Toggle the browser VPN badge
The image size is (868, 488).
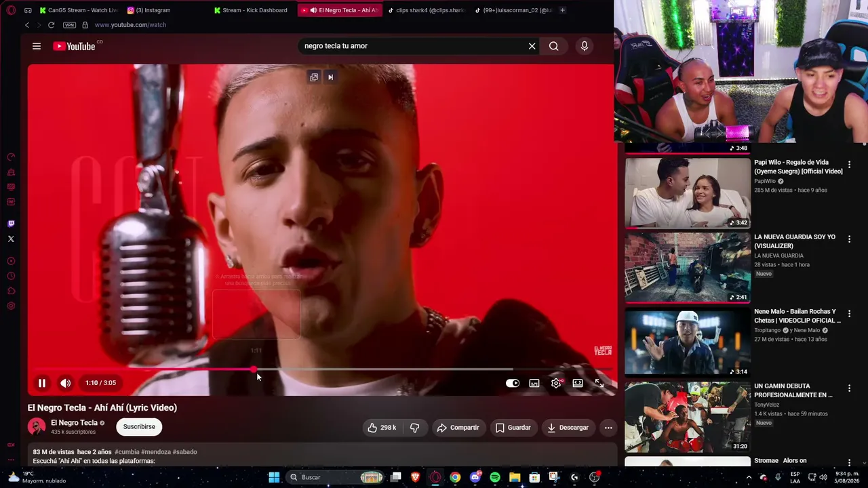(69, 25)
